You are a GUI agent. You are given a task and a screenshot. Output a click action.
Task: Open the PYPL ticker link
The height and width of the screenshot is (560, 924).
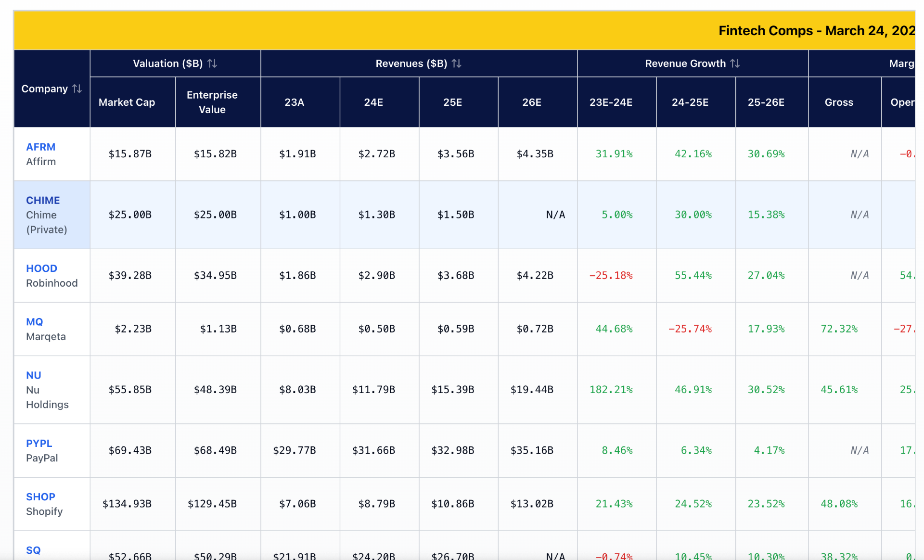(x=39, y=443)
